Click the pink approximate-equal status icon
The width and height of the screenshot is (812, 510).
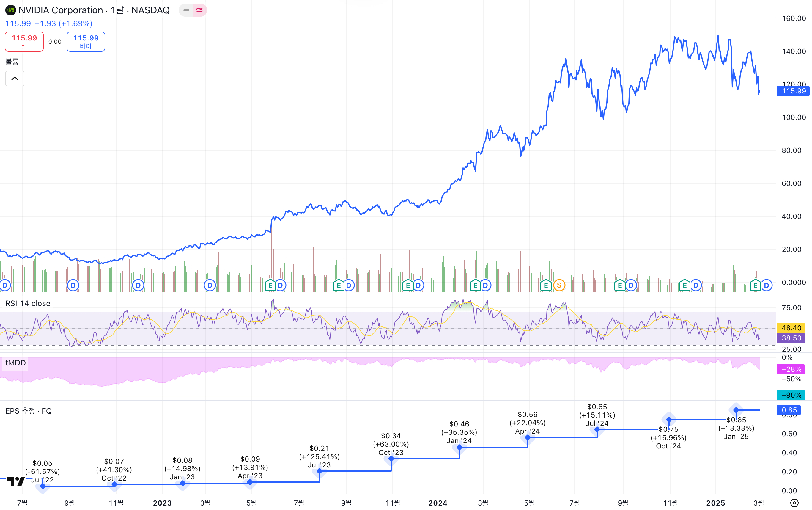(x=199, y=10)
